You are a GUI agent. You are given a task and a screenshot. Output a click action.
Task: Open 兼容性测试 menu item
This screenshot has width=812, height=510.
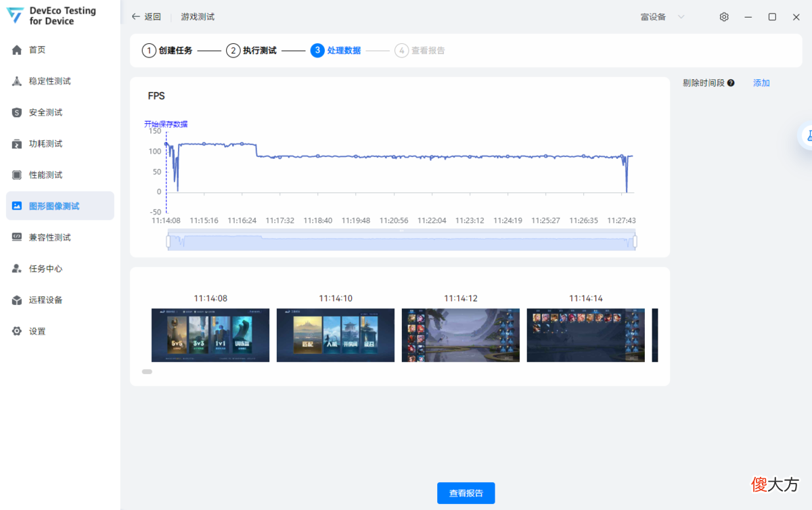coord(60,237)
